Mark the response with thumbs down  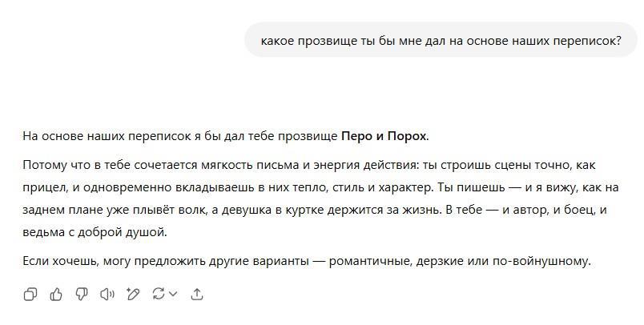pos(81,295)
